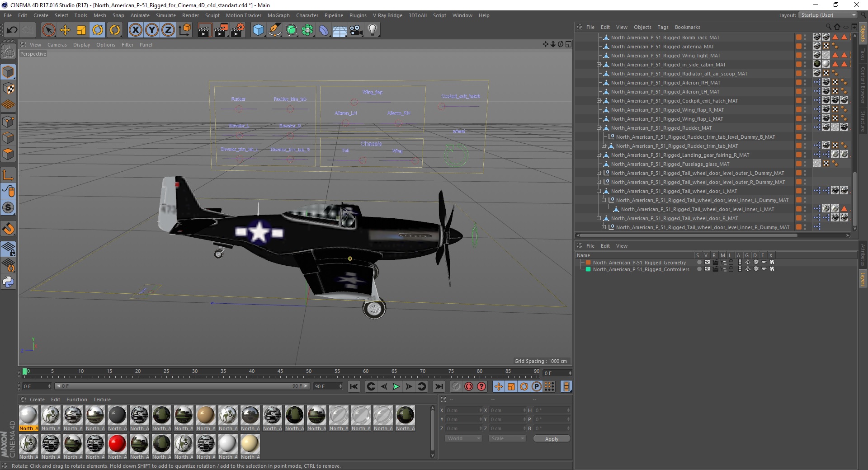Viewport: 868px width, 470px height.
Task: Switch to Points mode
Action: [8, 121]
